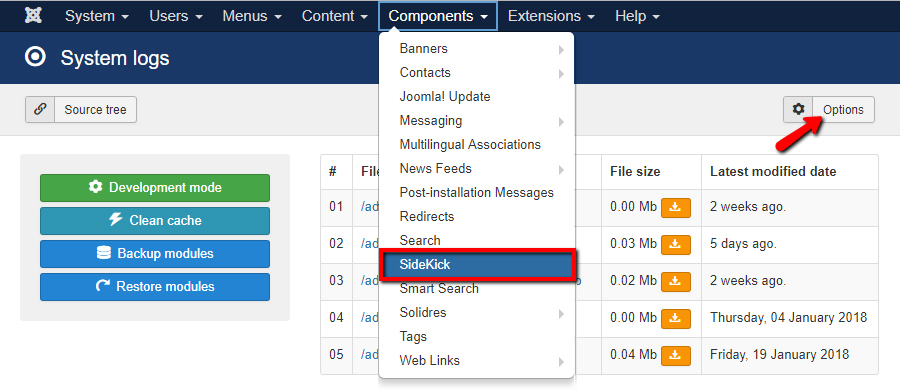Open file link in row 03

click(370, 281)
